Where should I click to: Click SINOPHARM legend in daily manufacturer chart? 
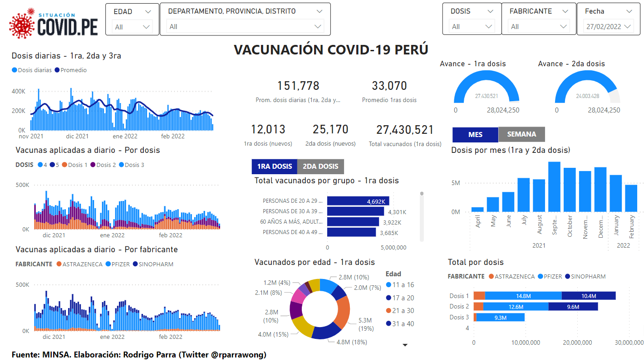[153, 264]
